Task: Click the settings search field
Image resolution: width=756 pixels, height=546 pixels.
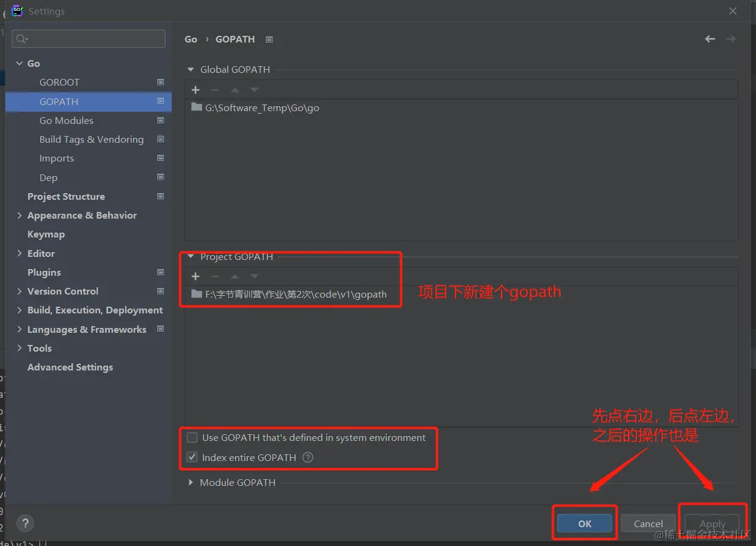Action: tap(88, 38)
